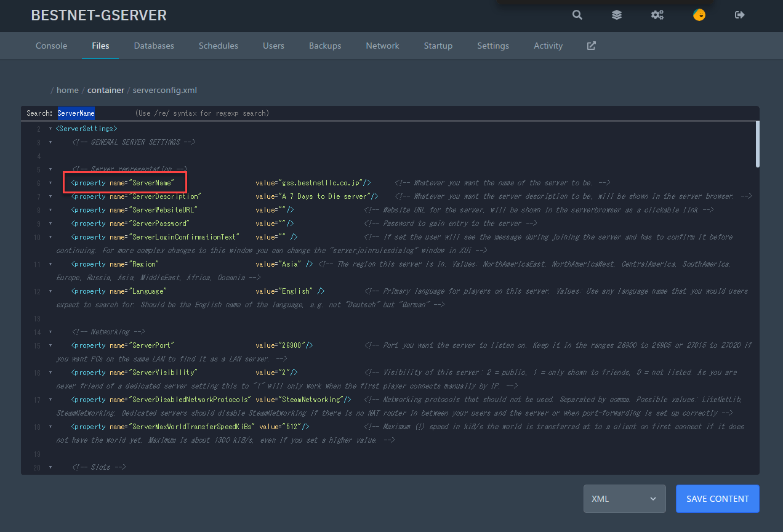The width and height of the screenshot is (783, 532).
Task: Click the ServerDescription property name
Action: coord(165,196)
